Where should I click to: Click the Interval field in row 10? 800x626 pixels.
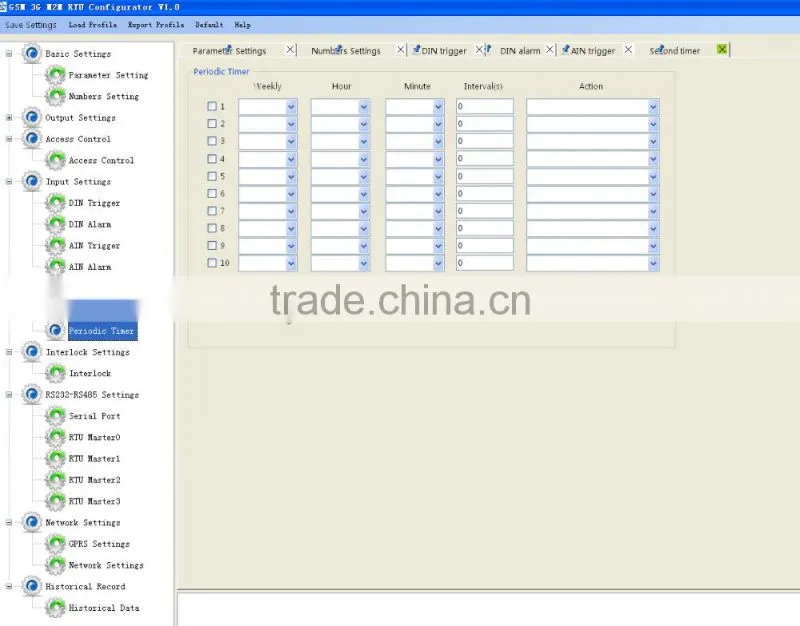click(x=485, y=263)
